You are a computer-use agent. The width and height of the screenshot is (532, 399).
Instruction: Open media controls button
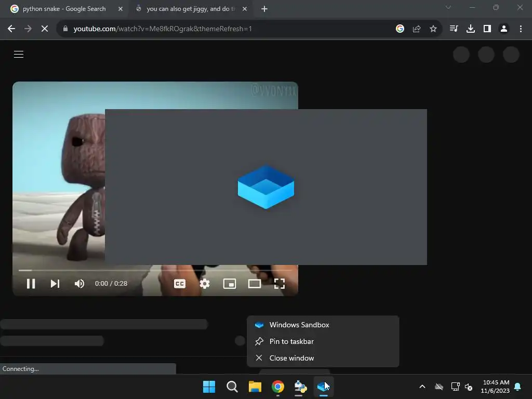point(454,29)
